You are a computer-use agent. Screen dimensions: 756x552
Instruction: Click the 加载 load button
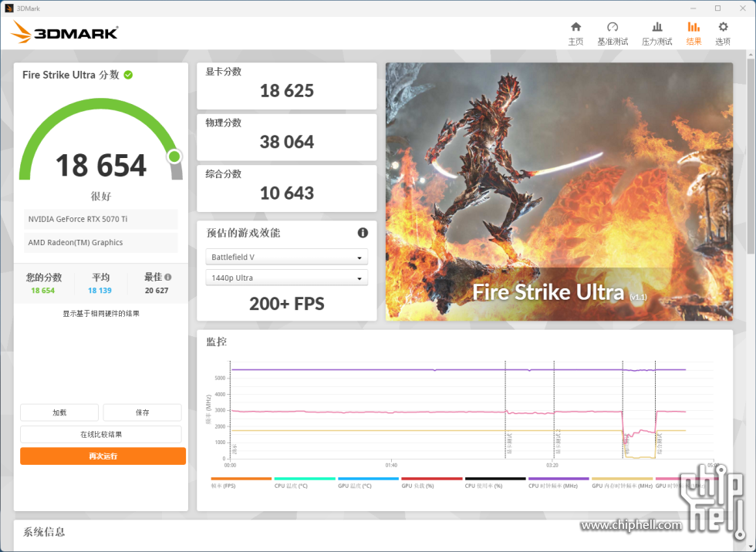59,412
